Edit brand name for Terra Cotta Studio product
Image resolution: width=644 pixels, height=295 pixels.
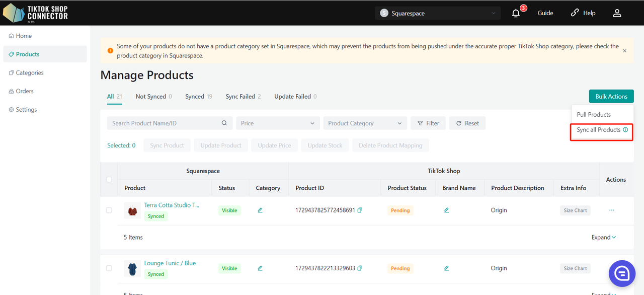pos(446,210)
